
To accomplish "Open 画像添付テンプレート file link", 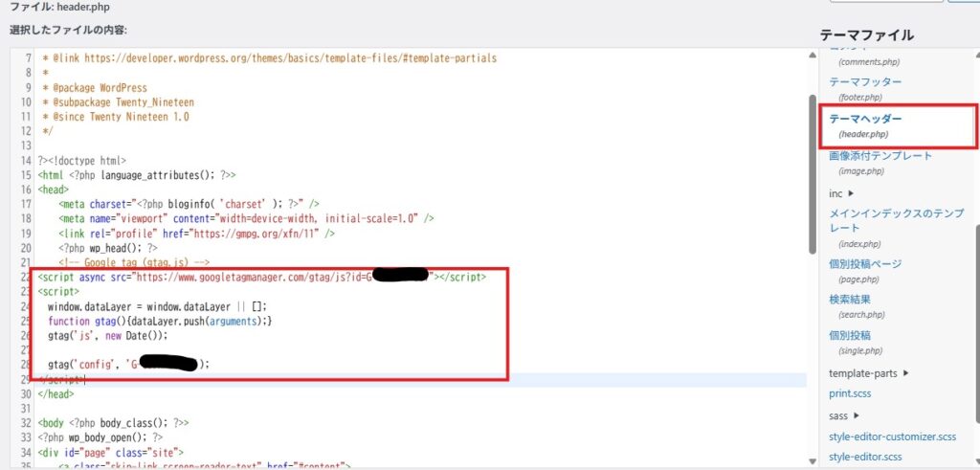I will tap(880, 156).
